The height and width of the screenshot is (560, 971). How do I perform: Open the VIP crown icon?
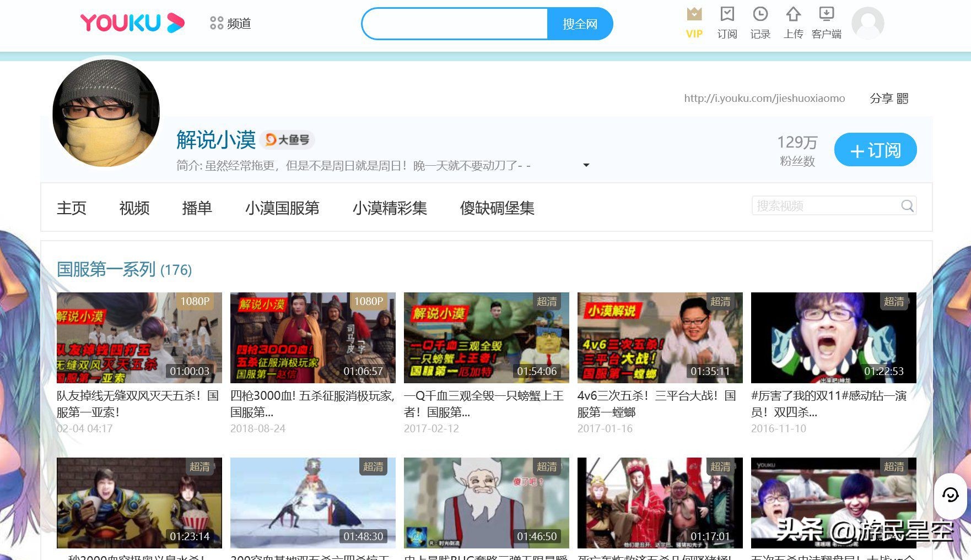click(694, 15)
